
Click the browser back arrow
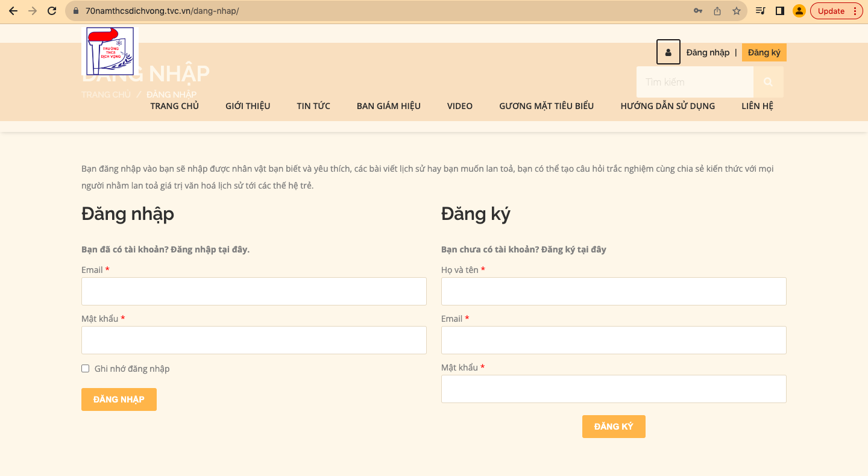[x=13, y=11]
